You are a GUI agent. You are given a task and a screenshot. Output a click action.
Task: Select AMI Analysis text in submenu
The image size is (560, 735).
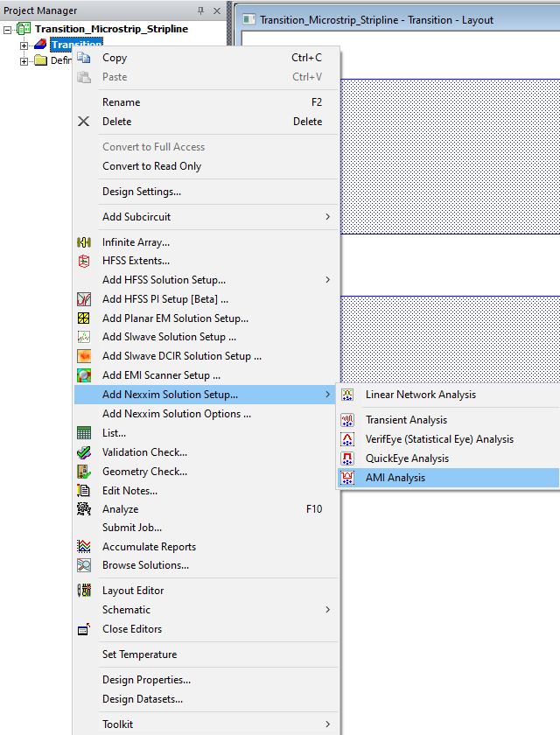pos(395,478)
